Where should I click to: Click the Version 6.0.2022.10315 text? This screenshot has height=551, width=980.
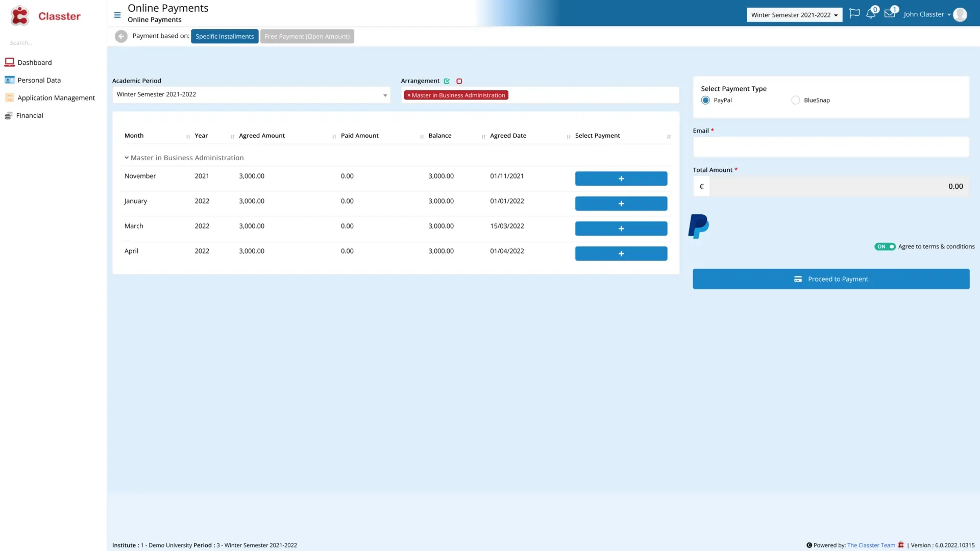pos(943,545)
